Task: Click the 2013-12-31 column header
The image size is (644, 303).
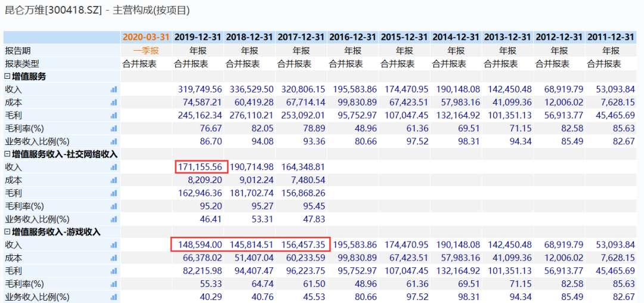Action: [x=508, y=38]
